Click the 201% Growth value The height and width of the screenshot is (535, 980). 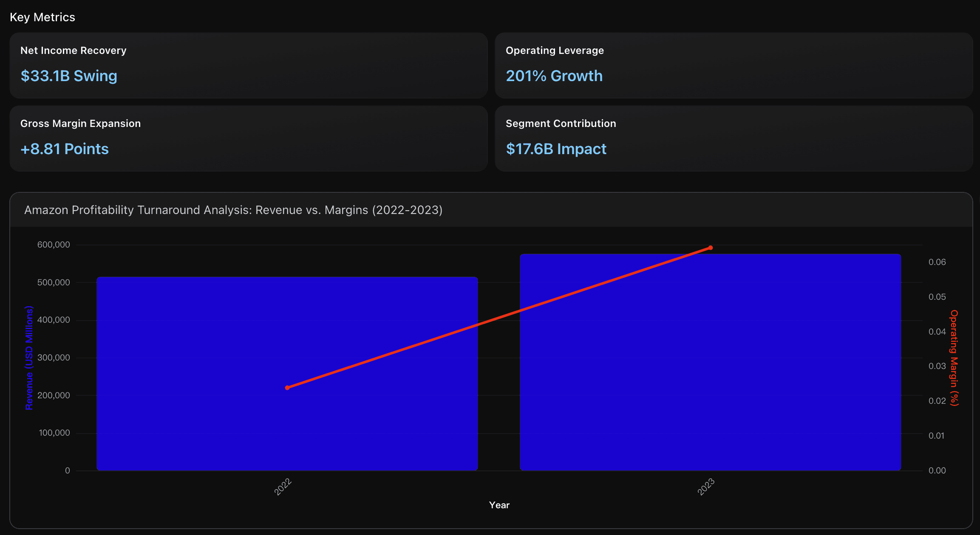[x=554, y=76]
